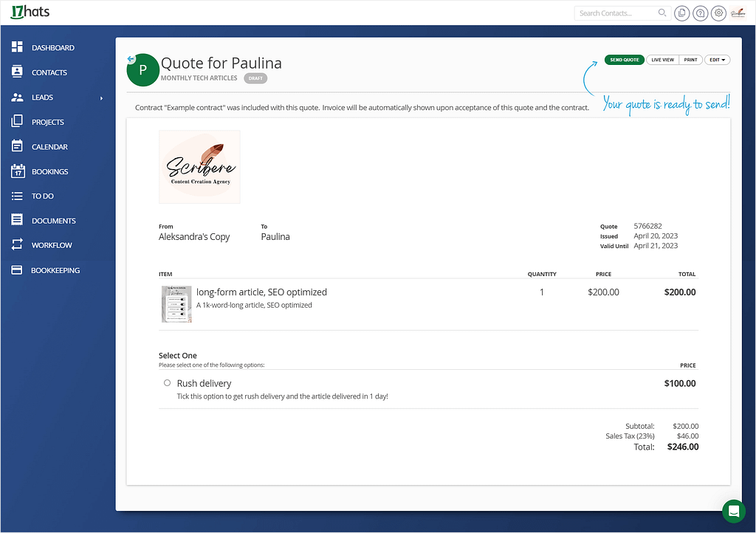756x533 pixels.
Task: Open the Documents menu item
Action: click(53, 221)
